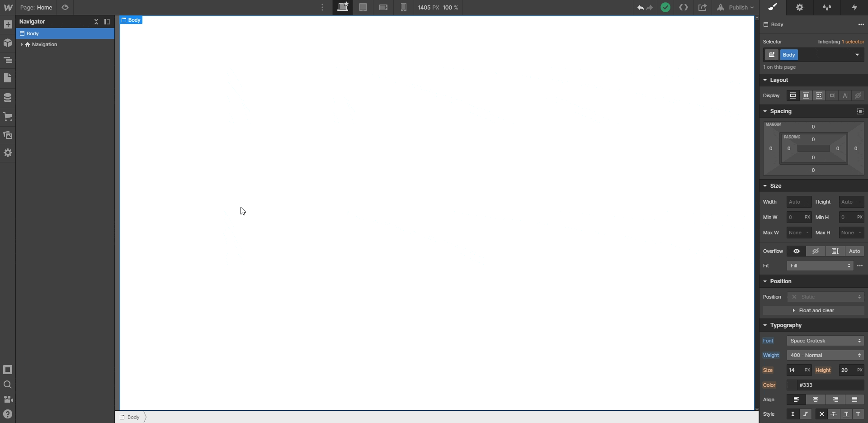868x423 pixels.
Task: Click the 1 selector inheriting link
Action: (853, 42)
